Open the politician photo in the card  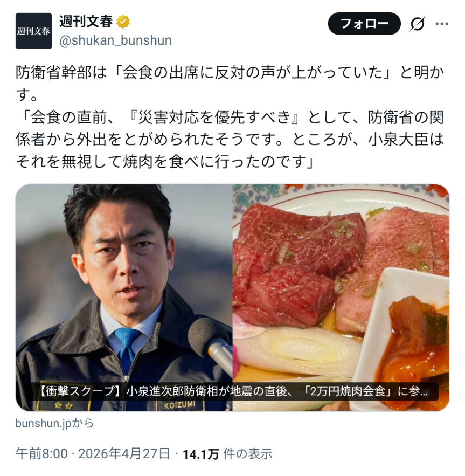124,298
